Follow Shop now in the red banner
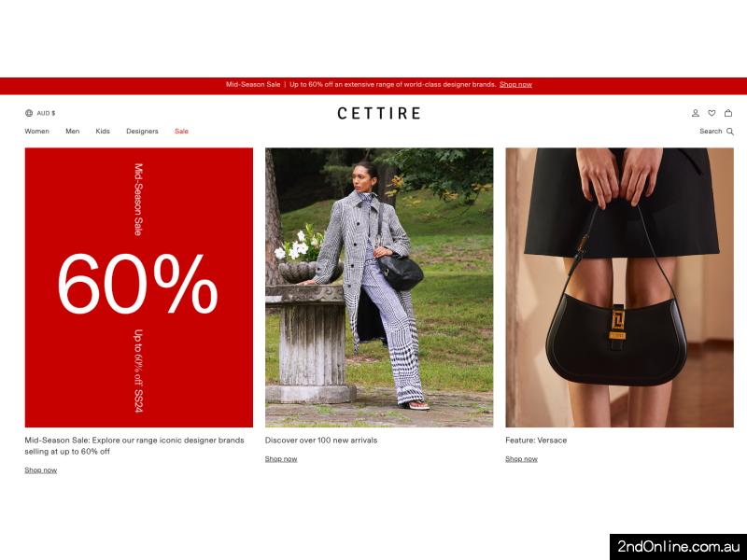The width and height of the screenshot is (747, 560). 515,85
